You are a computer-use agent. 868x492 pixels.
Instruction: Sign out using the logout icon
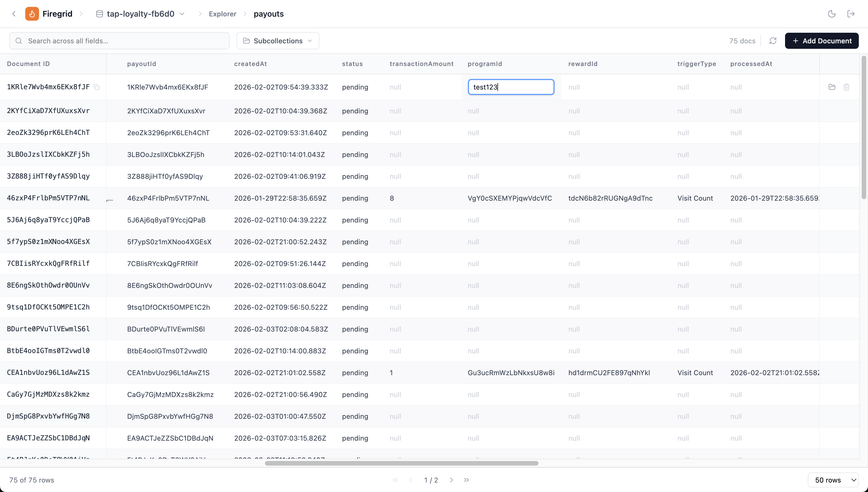coord(851,14)
